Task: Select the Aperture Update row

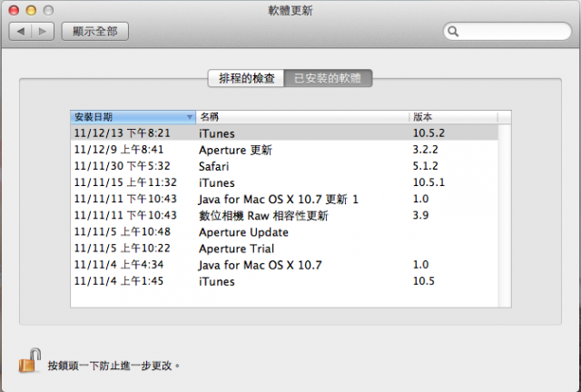Action: (284, 232)
